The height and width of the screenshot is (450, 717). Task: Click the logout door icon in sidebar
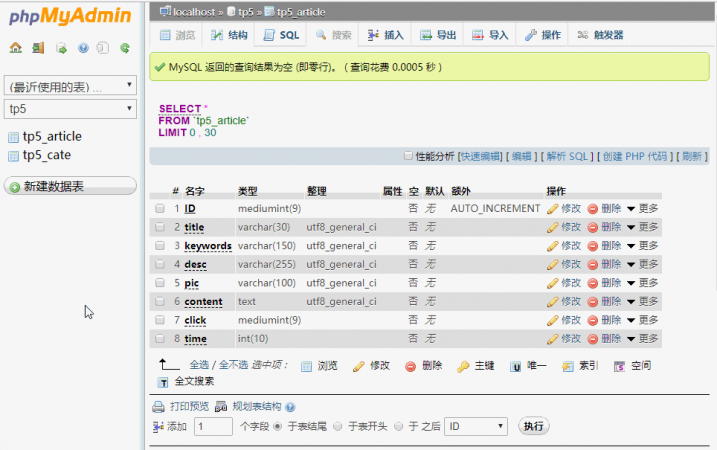[38, 48]
